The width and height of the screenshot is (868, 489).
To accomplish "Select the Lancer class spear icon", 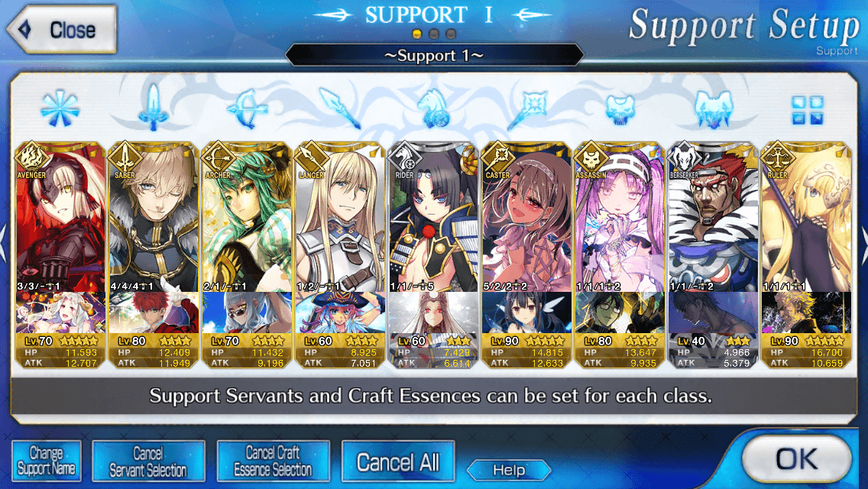I will click(341, 108).
